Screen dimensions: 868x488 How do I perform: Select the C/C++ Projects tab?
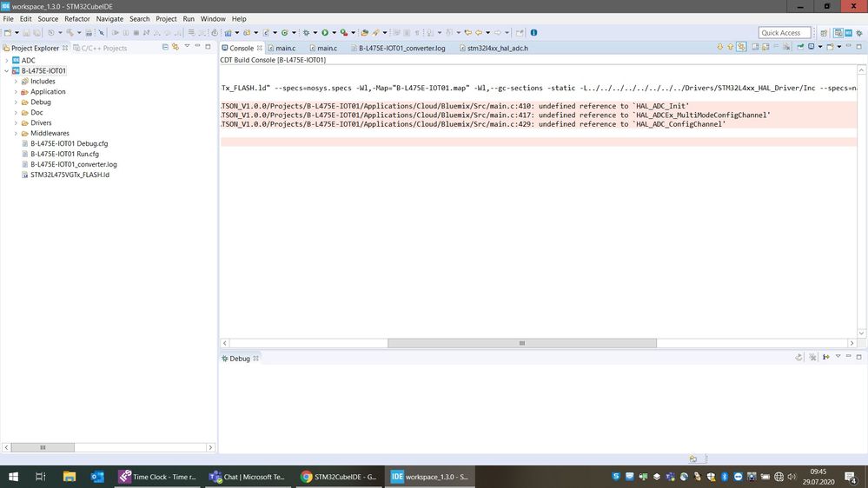coord(100,48)
